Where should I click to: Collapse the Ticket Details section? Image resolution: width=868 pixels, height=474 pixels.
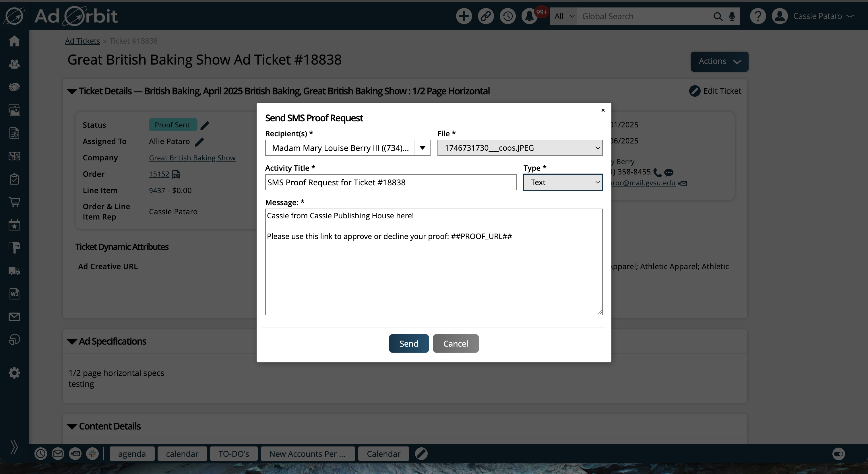click(x=72, y=91)
